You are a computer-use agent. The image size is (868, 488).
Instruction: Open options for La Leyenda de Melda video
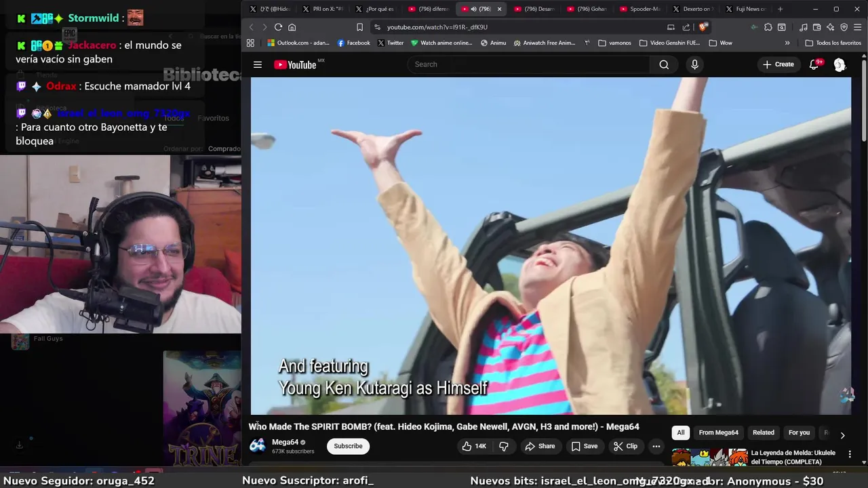click(850, 454)
